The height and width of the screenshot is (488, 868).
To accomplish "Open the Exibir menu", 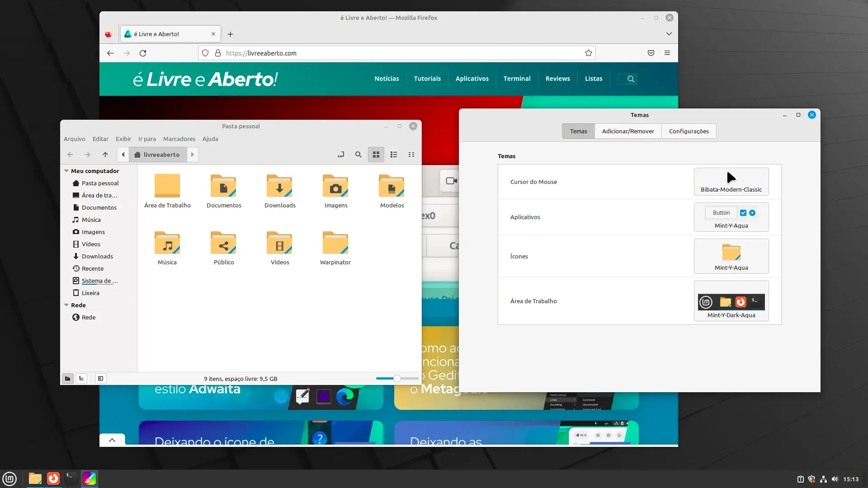I will [x=123, y=139].
